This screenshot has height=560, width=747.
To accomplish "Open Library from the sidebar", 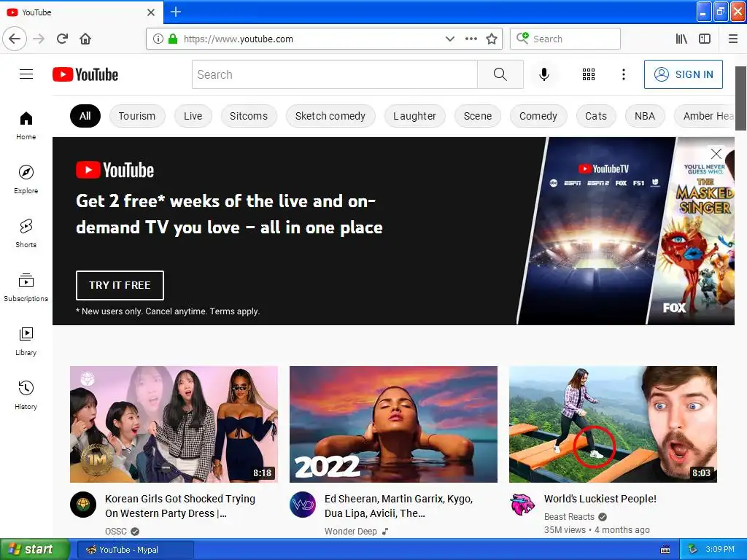I will (x=26, y=341).
